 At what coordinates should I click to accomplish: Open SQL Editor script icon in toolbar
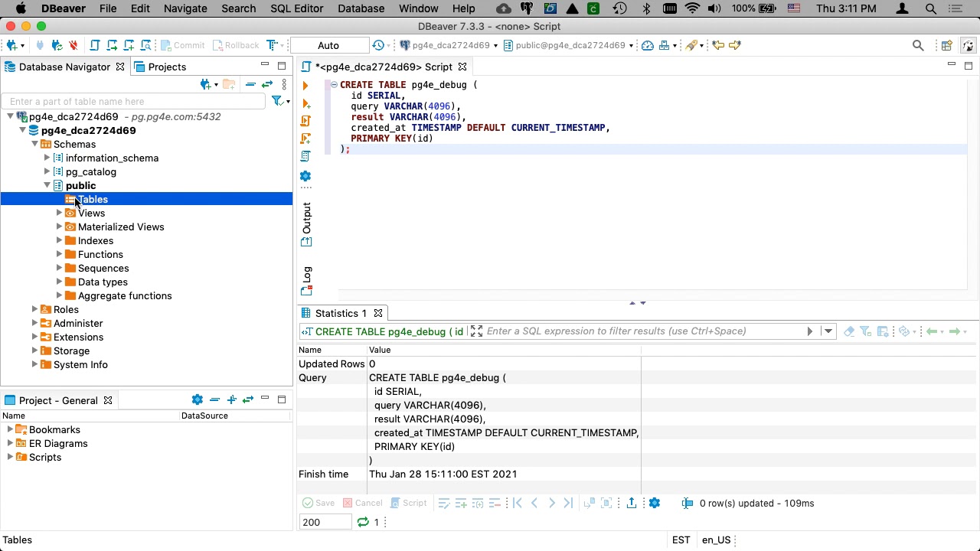click(x=95, y=45)
